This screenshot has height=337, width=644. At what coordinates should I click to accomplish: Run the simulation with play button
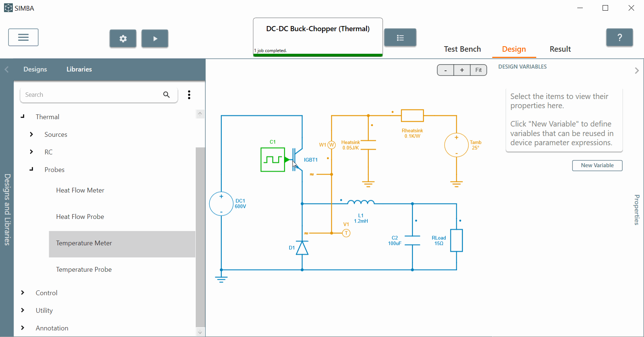coord(155,39)
